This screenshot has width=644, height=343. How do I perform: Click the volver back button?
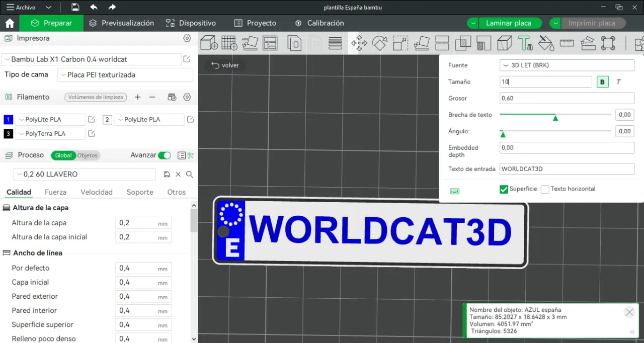(225, 65)
